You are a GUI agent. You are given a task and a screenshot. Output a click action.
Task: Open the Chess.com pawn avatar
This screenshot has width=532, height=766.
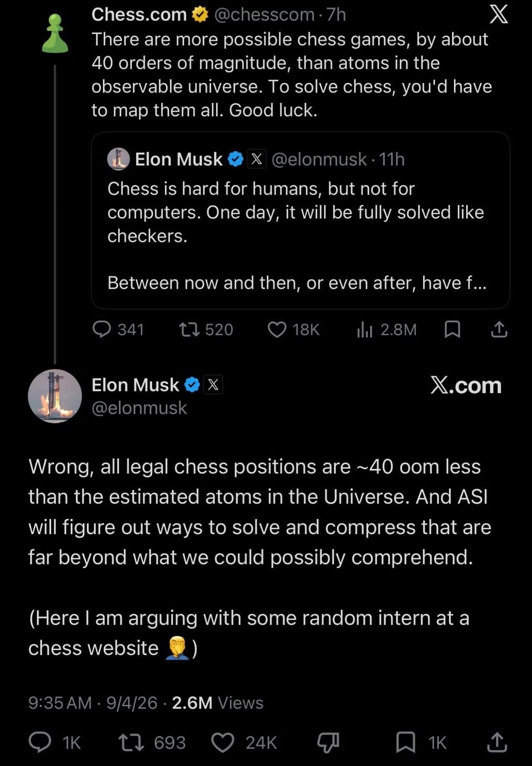pyautogui.click(x=55, y=34)
